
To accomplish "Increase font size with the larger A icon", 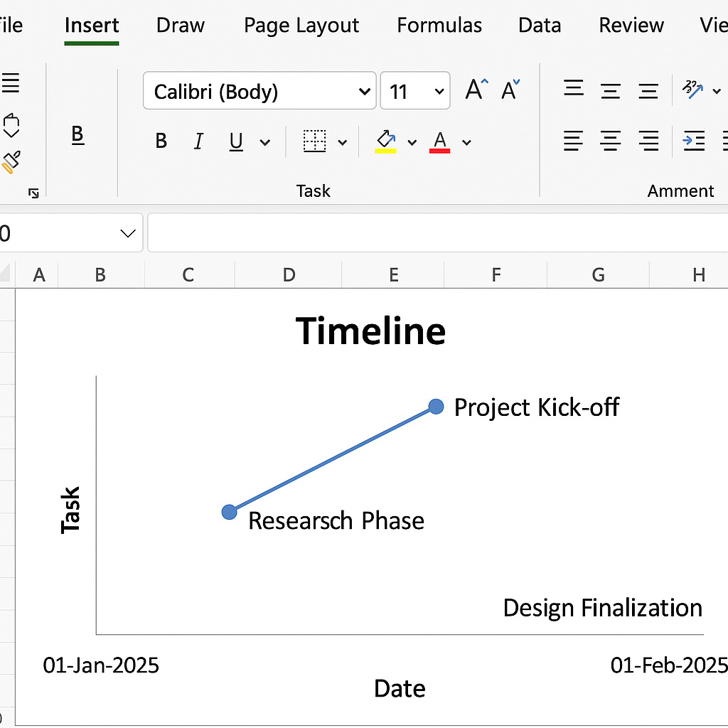I will click(476, 90).
